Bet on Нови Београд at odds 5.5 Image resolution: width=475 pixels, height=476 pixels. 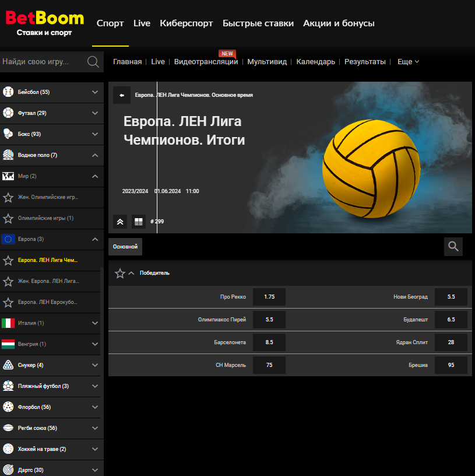(451, 297)
